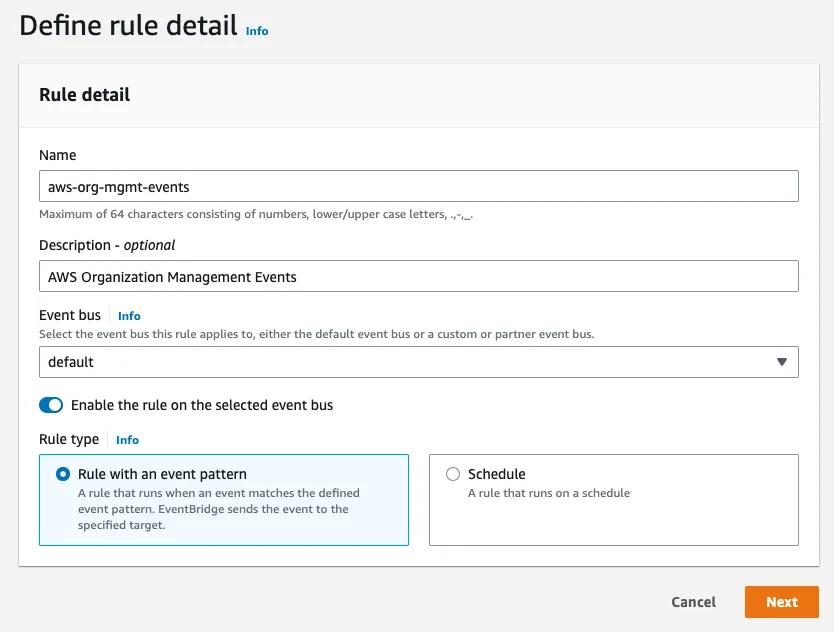Click the Rule detail section header
This screenshot has width=834, height=632.
coord(85,95)
